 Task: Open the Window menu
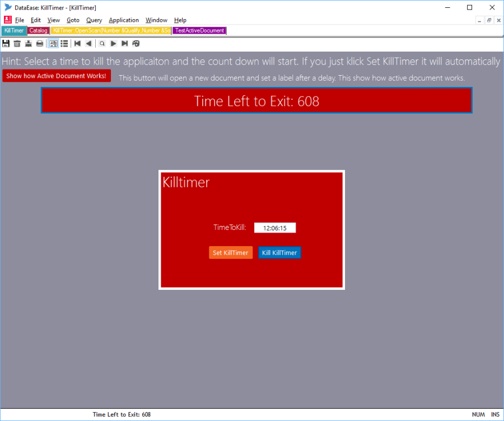pos(157,20)
